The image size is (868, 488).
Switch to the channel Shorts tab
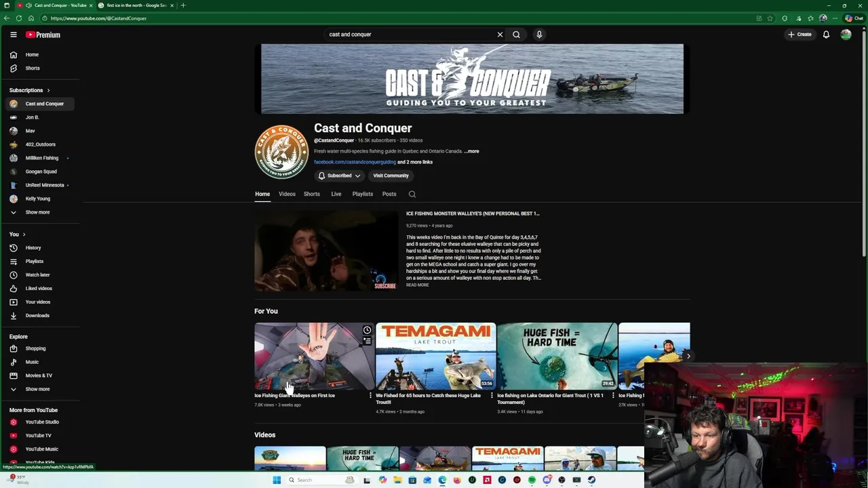click(312, 195)
